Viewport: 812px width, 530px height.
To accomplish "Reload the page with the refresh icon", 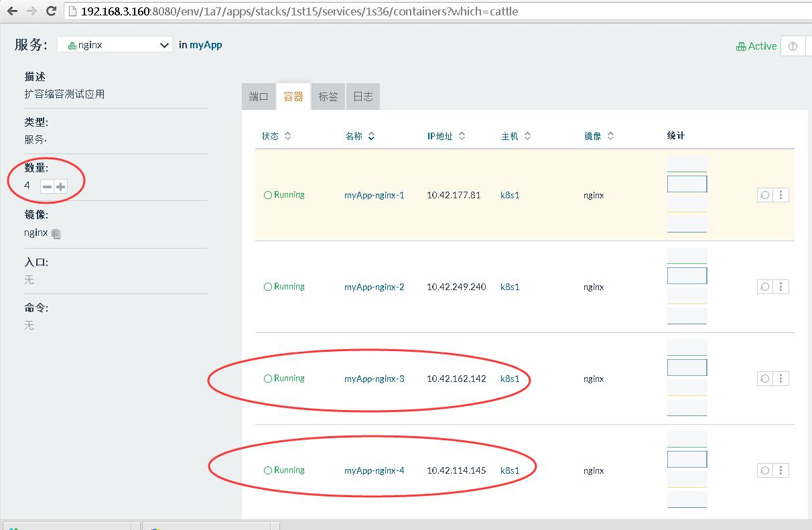I will (x=51, y=11).
